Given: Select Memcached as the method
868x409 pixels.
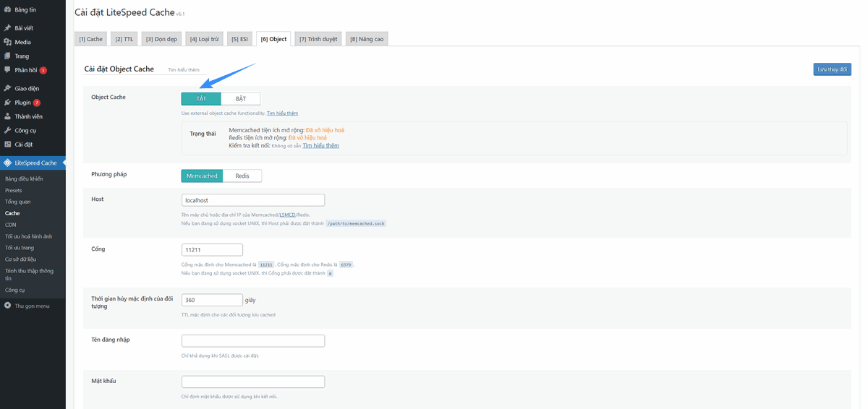Looking at the screenshot, I should click(202, 176).
